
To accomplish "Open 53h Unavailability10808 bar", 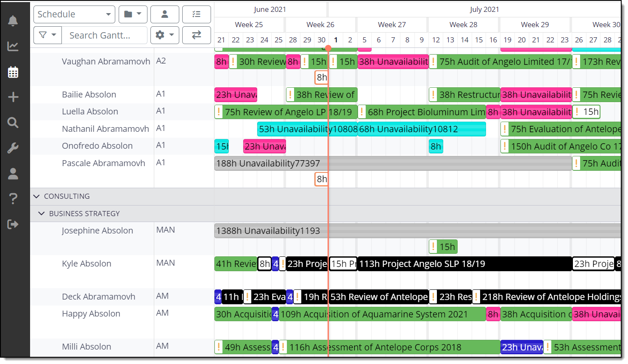I will [307, 129].
